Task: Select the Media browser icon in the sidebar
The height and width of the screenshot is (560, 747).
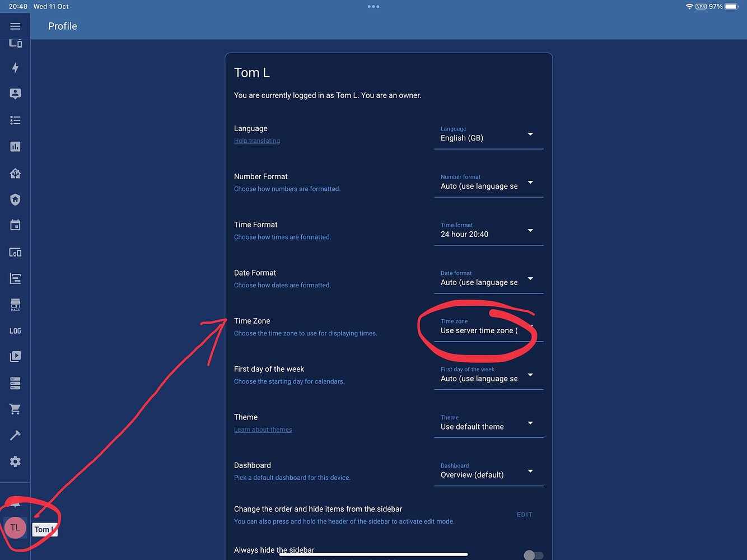Action: click(15, 356)
